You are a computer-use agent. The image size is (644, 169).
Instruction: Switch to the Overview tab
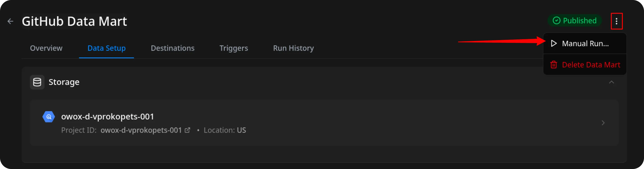coord(46,48)
